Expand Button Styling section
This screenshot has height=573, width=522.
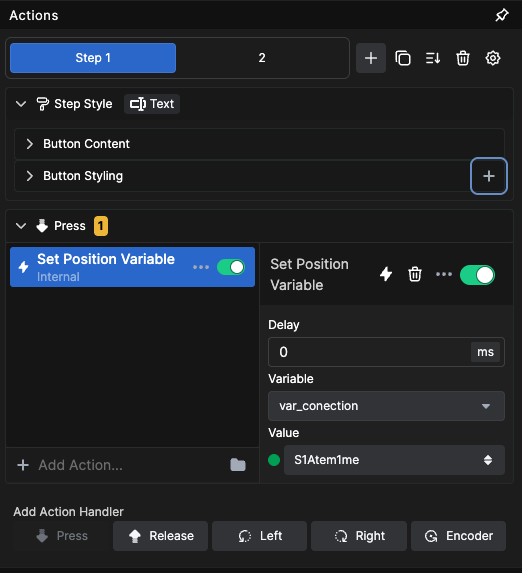pyautogui.click(x=241, y=176)
